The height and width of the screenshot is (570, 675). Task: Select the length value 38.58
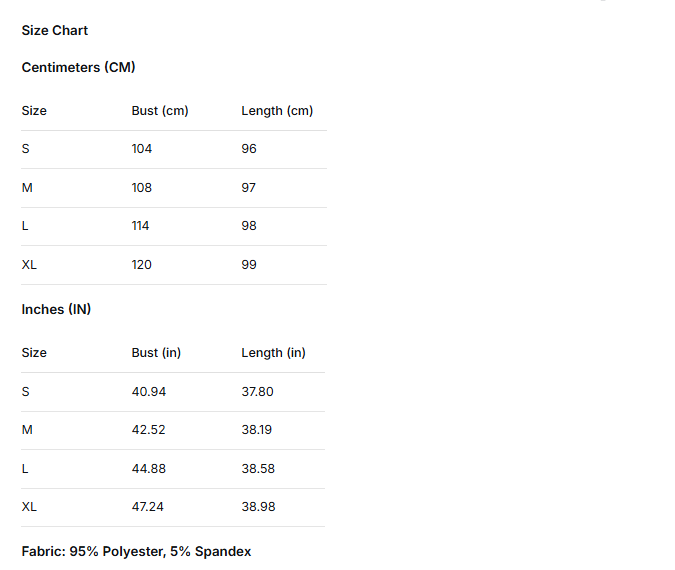tap(258, 469)
